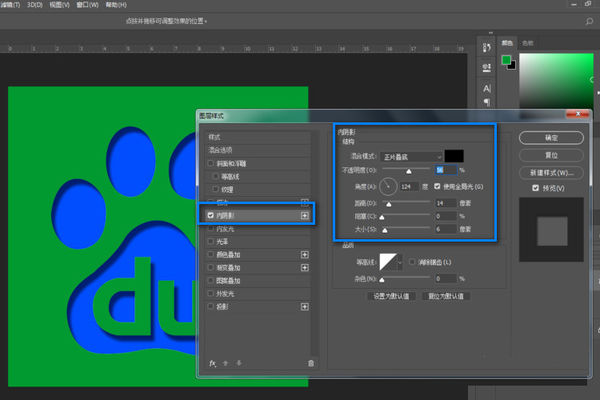Click the 距离 slider handle
Viewport: 600px width, 400px height.
[389, 204]
